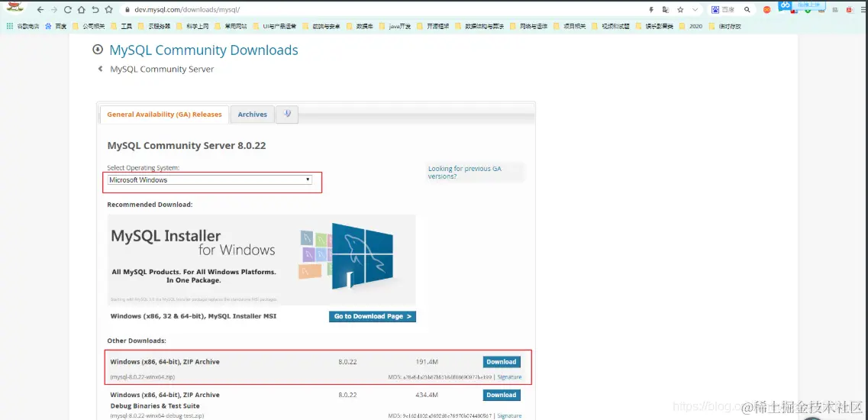868x420 pixels.
Task: Open the 科学上网 bookmark folder
Action: (192, 26)
